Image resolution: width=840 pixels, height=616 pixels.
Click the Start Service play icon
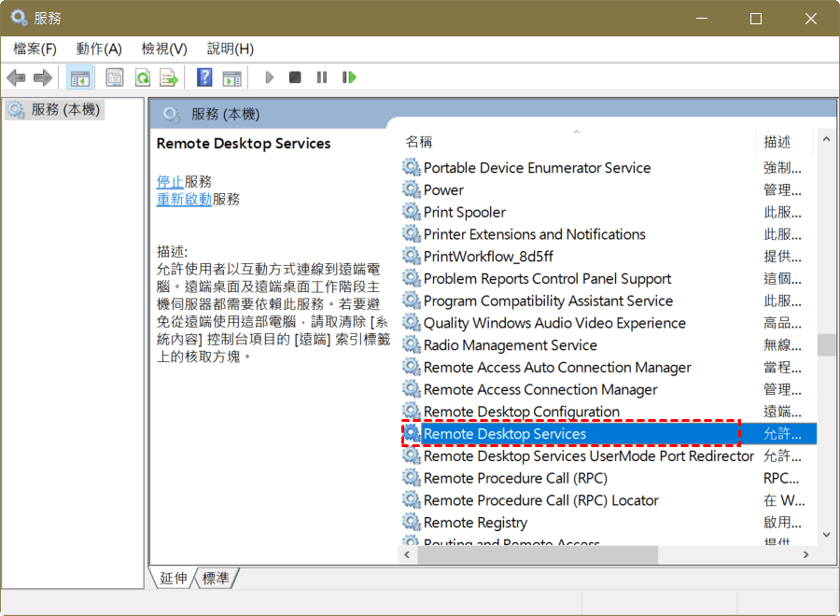tap(270, 77)
